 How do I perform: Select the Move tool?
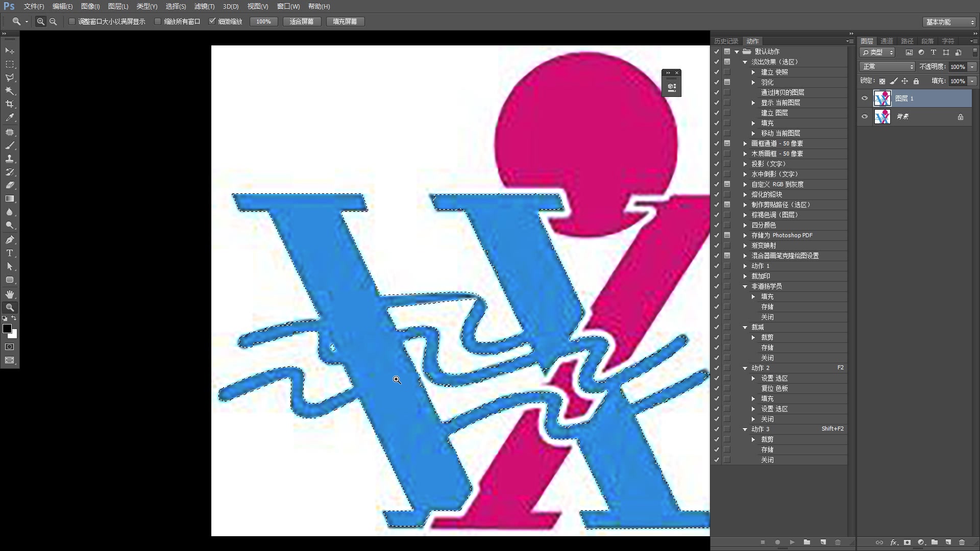(9, 51)
